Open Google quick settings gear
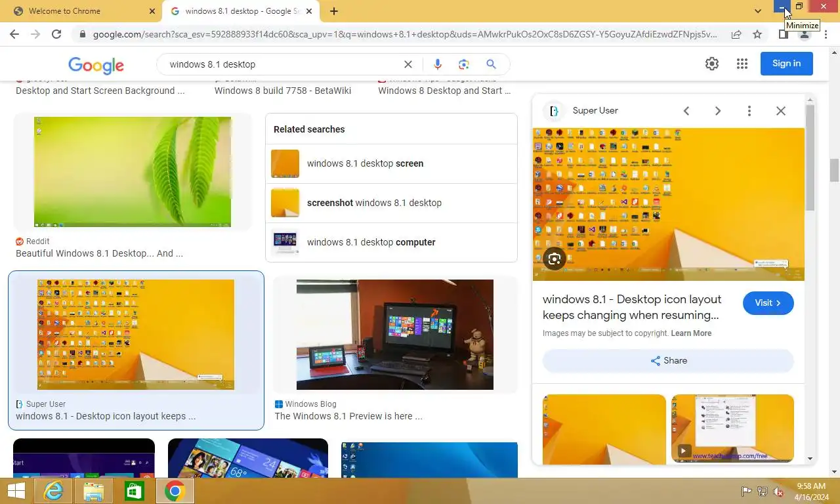 click(x=712, y=64)
